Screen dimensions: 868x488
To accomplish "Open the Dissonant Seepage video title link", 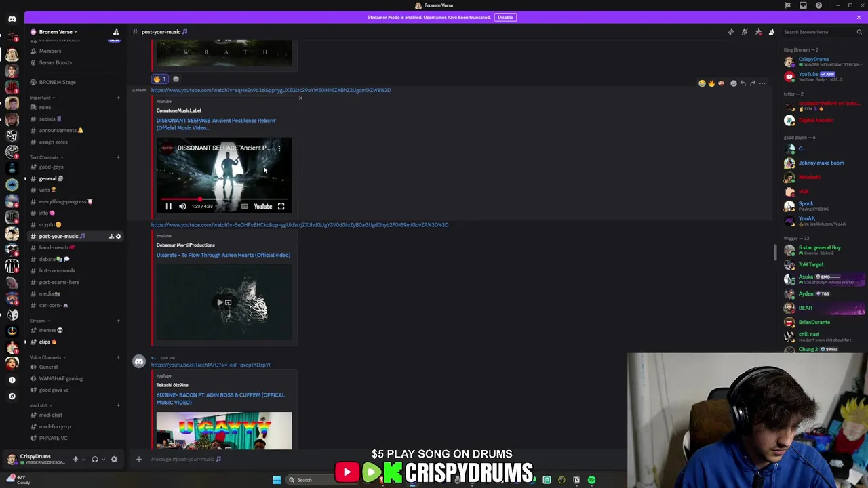I will 216,124.
